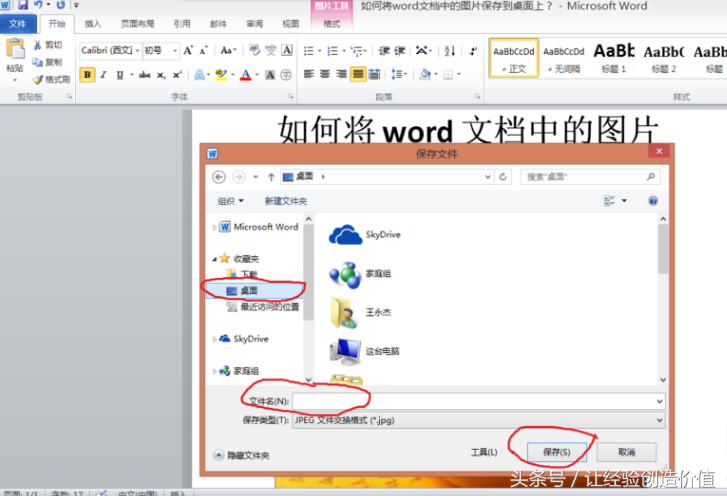The image size is (727, 496).
Task: Click Shrink Font icon
Action: [x=203, y=50]
